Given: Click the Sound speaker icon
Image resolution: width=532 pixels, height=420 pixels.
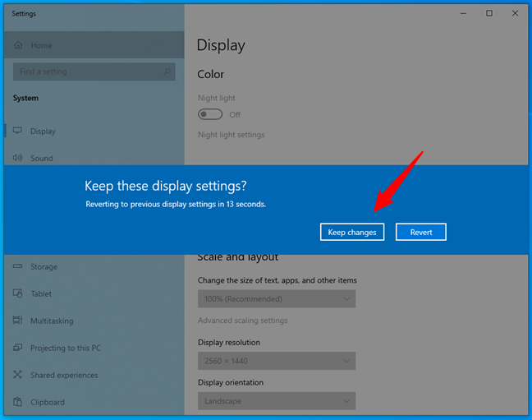Looking at the screenshot, I should (18, 158).
